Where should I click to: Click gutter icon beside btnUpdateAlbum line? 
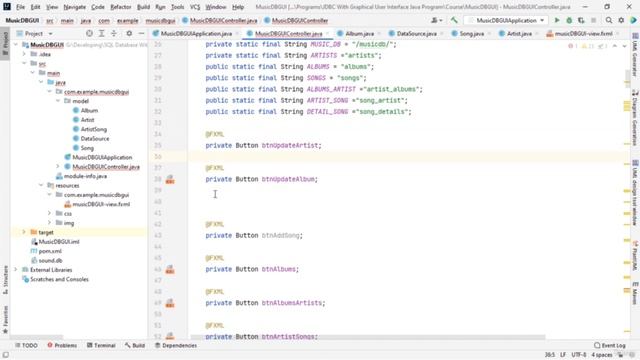pyautogui.click(x=170, y=180)
